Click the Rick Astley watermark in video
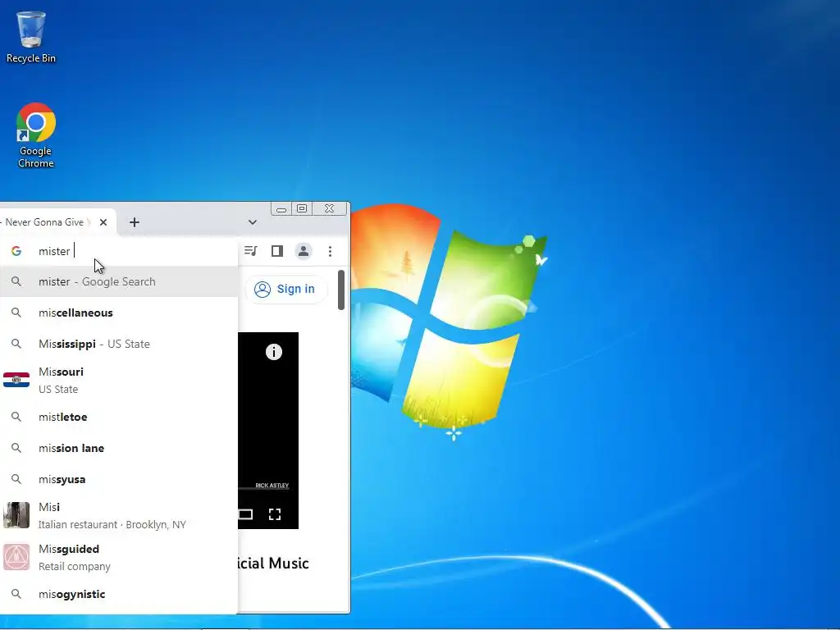Image resolution: width=840 pixels, height=630 pixels. 272,486
